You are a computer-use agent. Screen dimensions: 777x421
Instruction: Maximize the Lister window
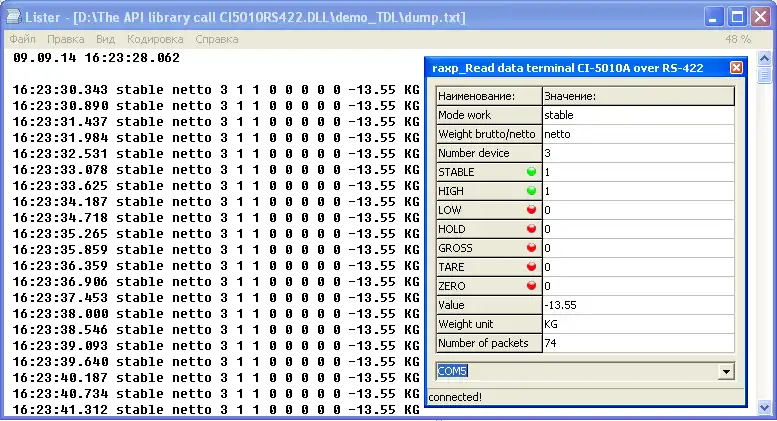click(x=737, y=17)
